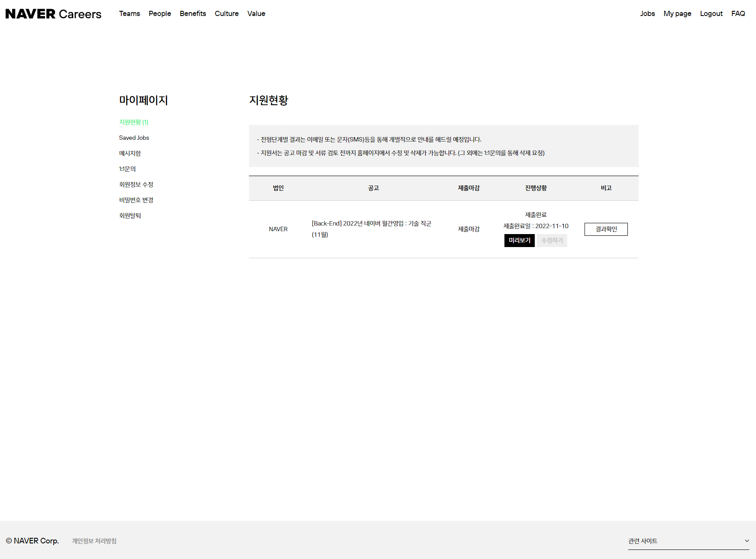The height and width of the screenshot is (559, 756).
Task: Open 1:1문의 in sidebar
Action: tap(127, 169)
